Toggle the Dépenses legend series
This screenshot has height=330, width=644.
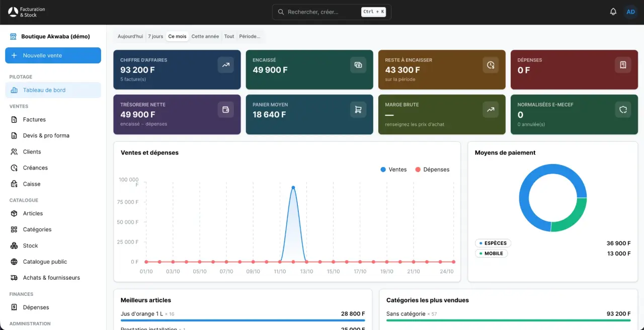pos(432,170)
